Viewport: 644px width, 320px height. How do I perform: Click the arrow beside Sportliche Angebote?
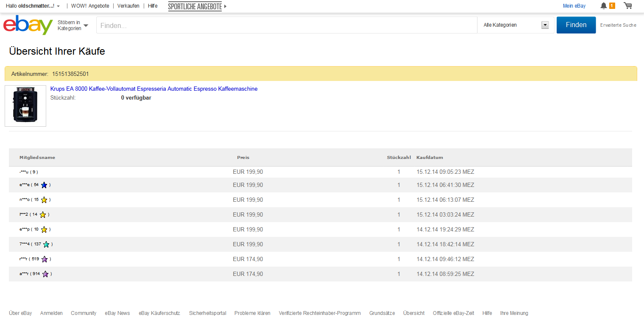tap(225, 6)
